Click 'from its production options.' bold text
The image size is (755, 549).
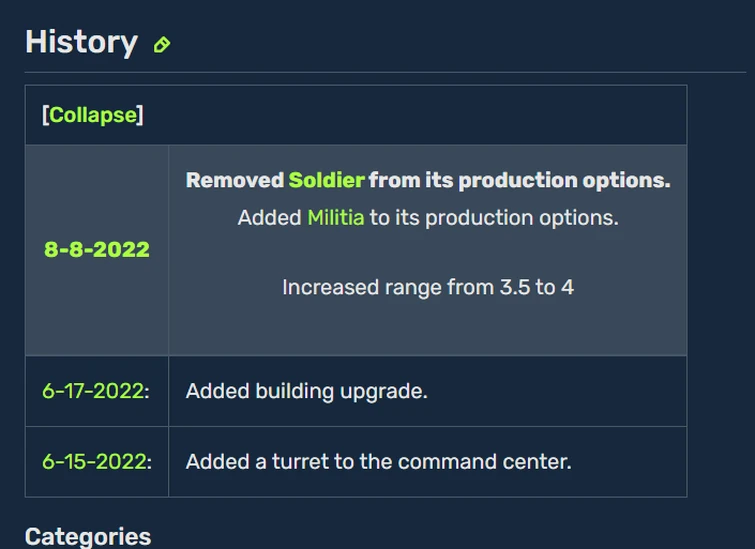[520, 180]
